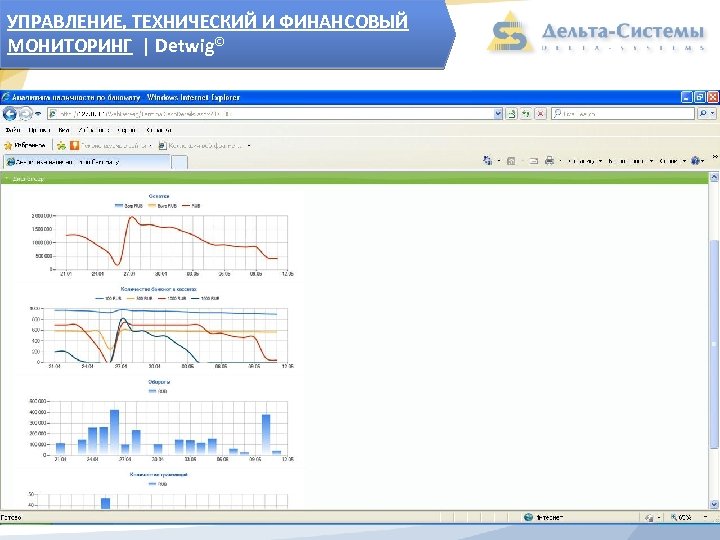
Task: Expand the Print options dropdown arrow
Action: [560, 161]
